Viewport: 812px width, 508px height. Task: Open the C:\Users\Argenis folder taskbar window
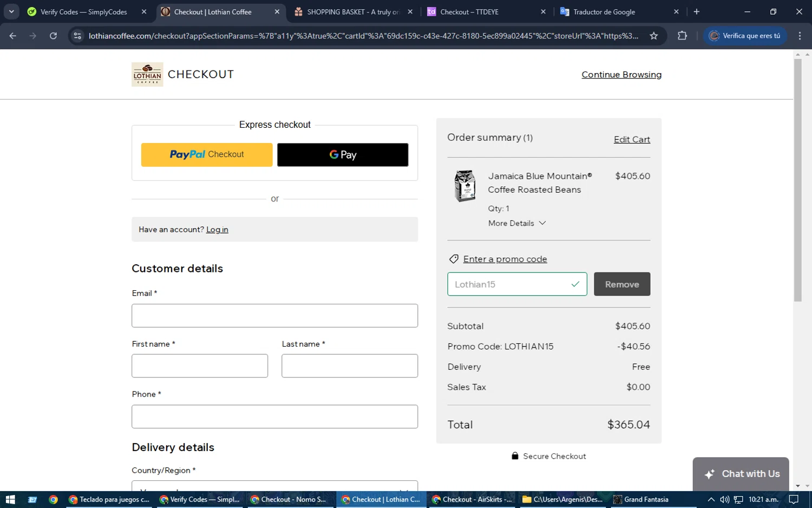pyautogui.click(x=562, y=499)
